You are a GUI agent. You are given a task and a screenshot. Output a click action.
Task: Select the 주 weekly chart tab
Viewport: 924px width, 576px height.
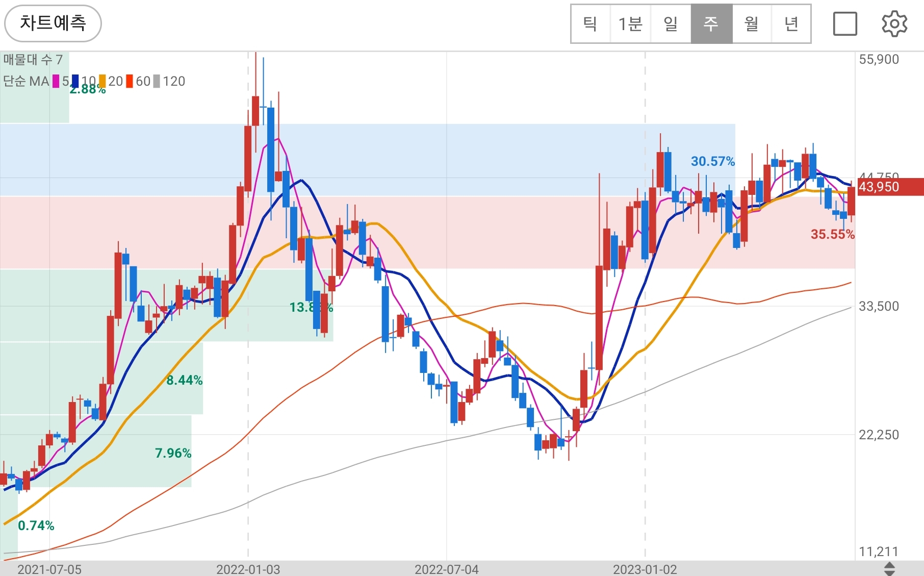pyautogui.click(x=711, y=24)
